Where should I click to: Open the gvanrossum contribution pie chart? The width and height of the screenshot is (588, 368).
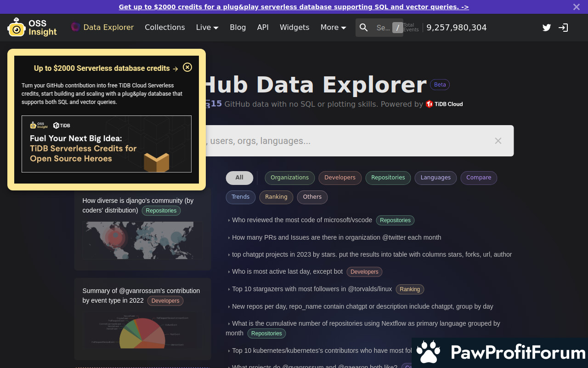[142, 330]
